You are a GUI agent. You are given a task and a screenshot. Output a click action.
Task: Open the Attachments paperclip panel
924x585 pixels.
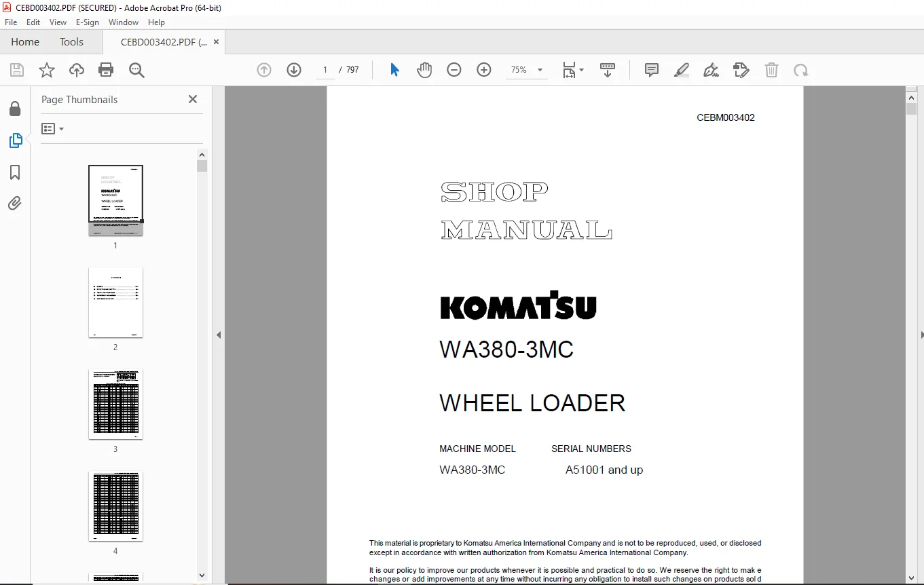(15, 203)
